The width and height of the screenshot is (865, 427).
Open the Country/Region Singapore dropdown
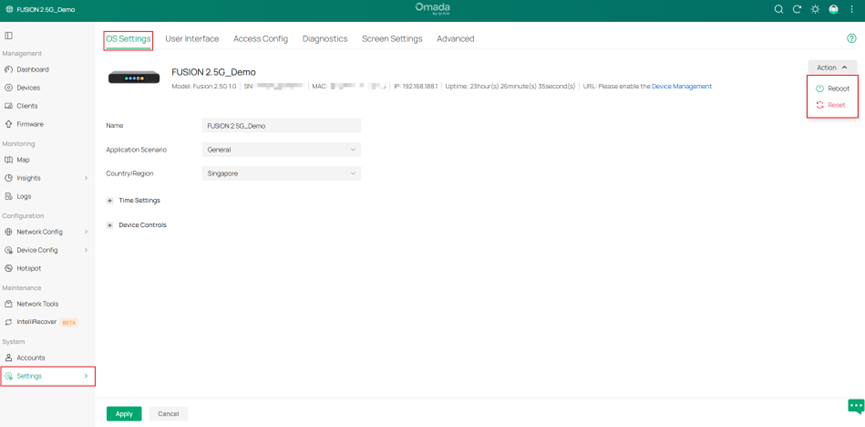tap(281, 173)
